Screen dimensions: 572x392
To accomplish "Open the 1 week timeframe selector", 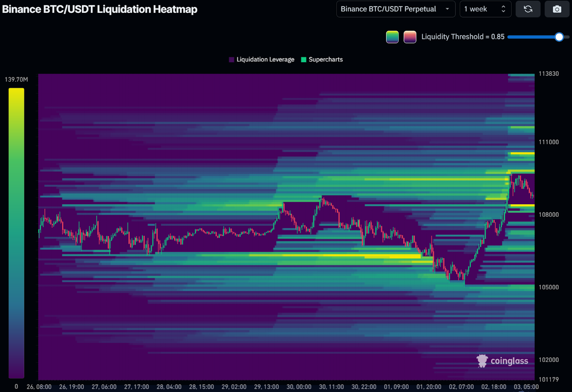I will [x=485, y=9].
